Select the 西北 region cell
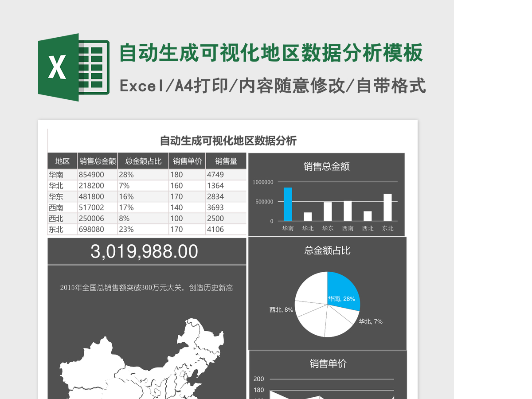 (x=63, y=219)
